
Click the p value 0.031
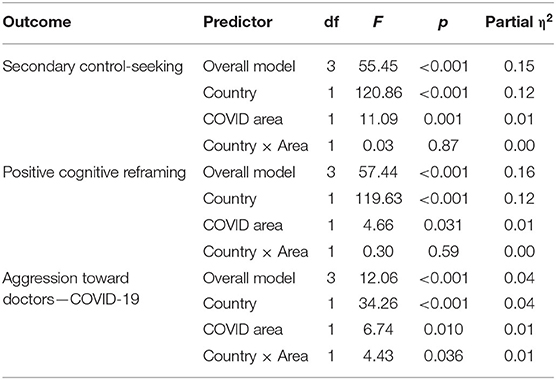443,225
